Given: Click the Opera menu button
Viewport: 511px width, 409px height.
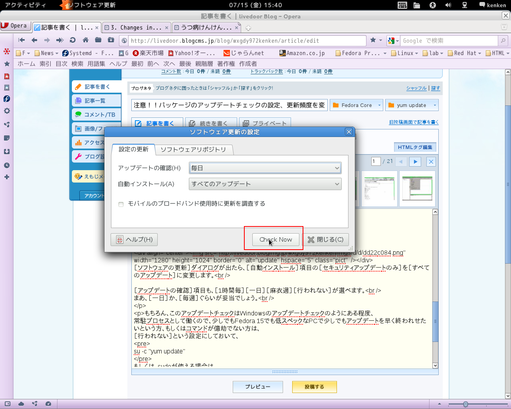Looking at the screenshot, I should click(15, 26).
